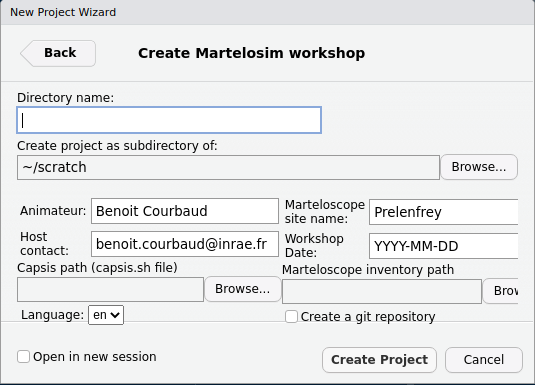Tick Open in new session checkbox

[24, 357]
